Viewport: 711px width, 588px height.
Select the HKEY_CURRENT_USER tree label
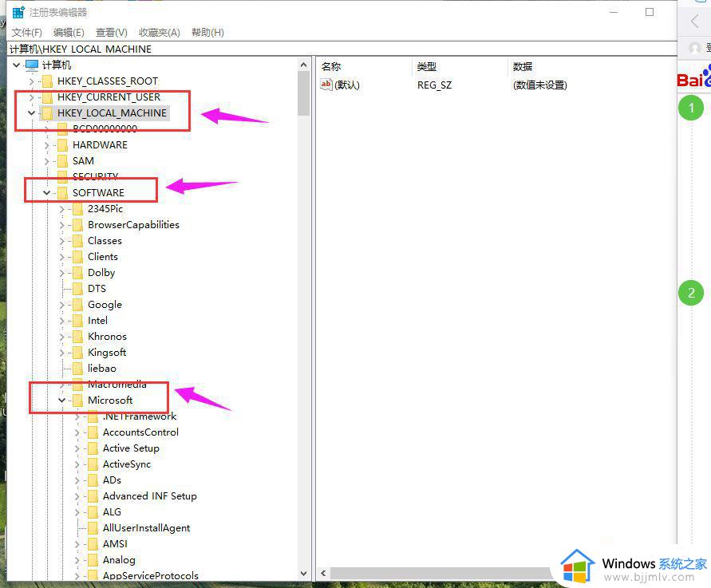(x=109, y=97)
